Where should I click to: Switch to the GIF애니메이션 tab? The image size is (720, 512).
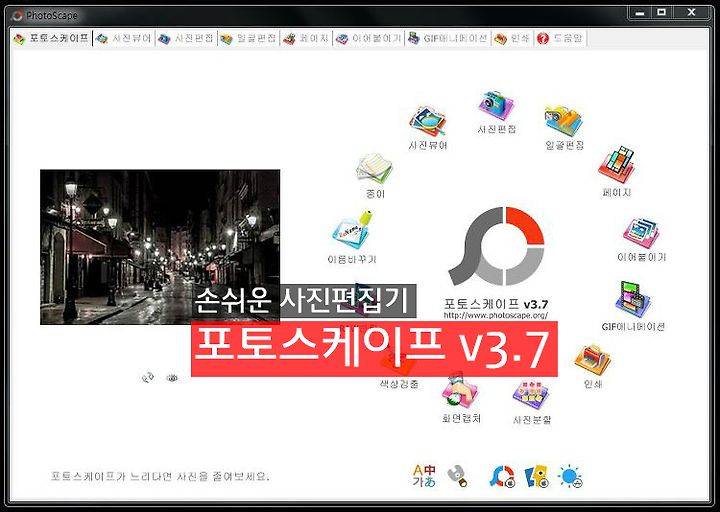click(x=448, y=39)
